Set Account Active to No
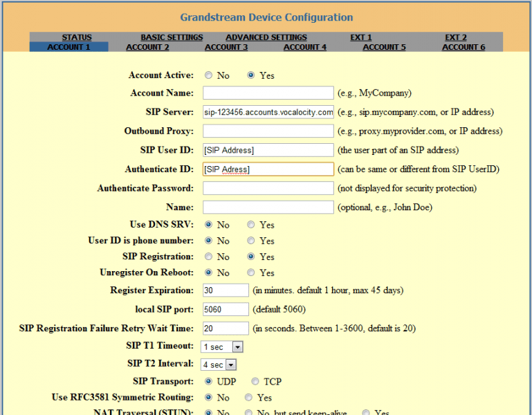The image size is (532, 415). (209, 75)
